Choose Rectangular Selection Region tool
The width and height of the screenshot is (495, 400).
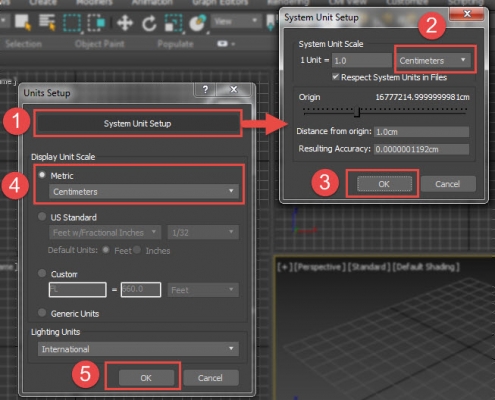pos(72,23)
